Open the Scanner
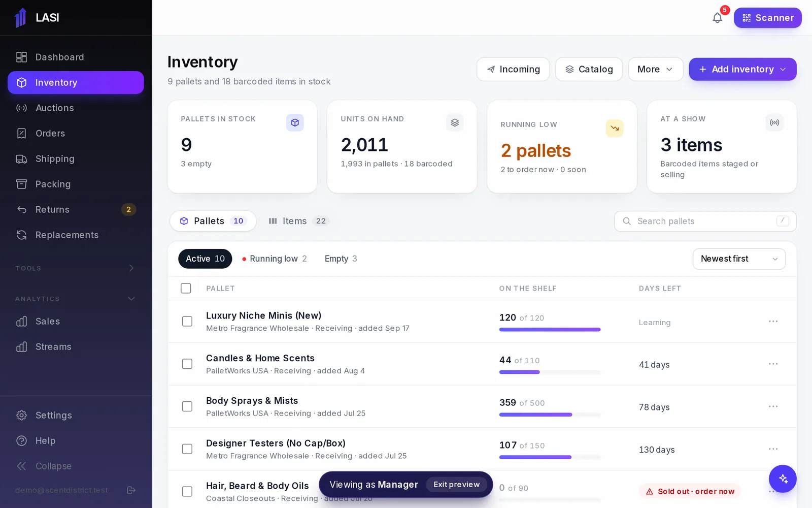812x508 pixels. 767,18
